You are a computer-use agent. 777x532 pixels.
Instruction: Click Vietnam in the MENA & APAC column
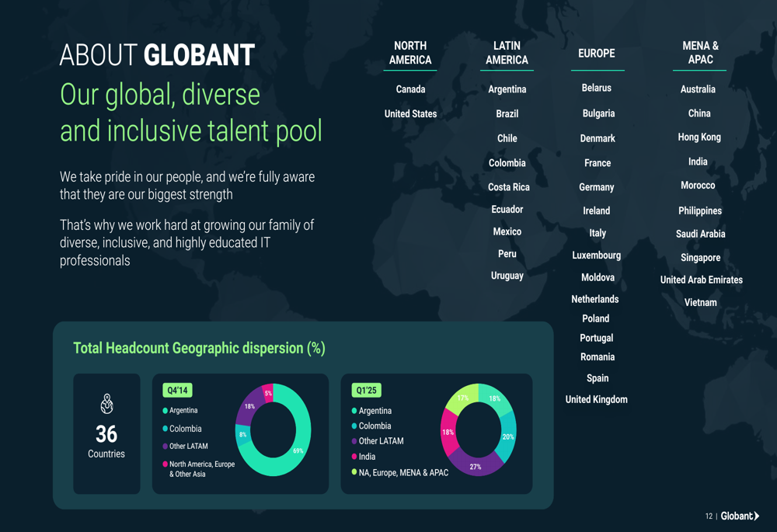pyautogui.click(x=701, y=302)
